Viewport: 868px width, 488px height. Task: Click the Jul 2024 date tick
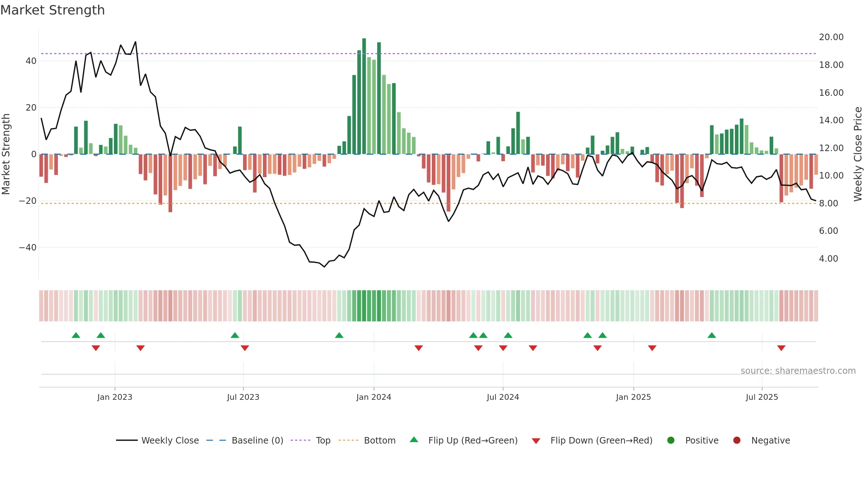click(503, 397)
